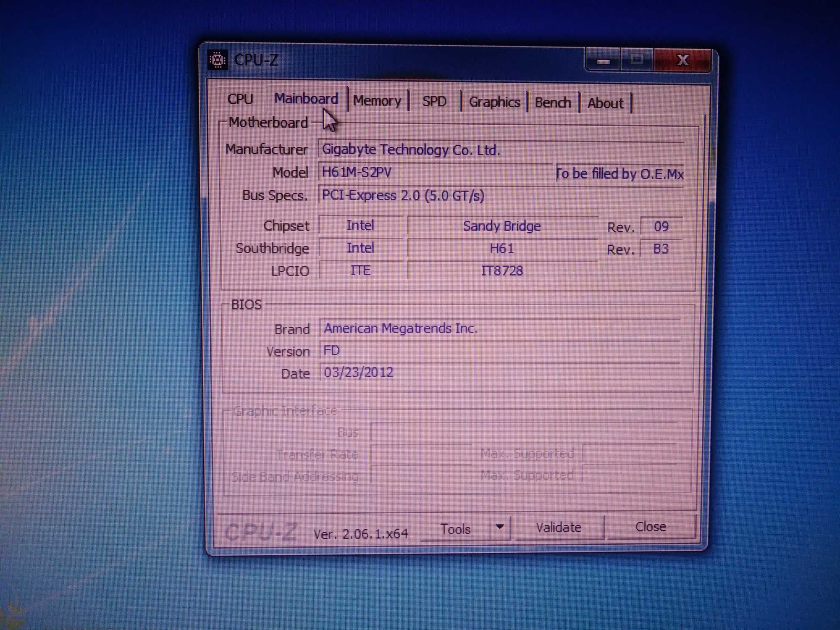
Task: Switch to the CPU tab
Action: [240, 99]
